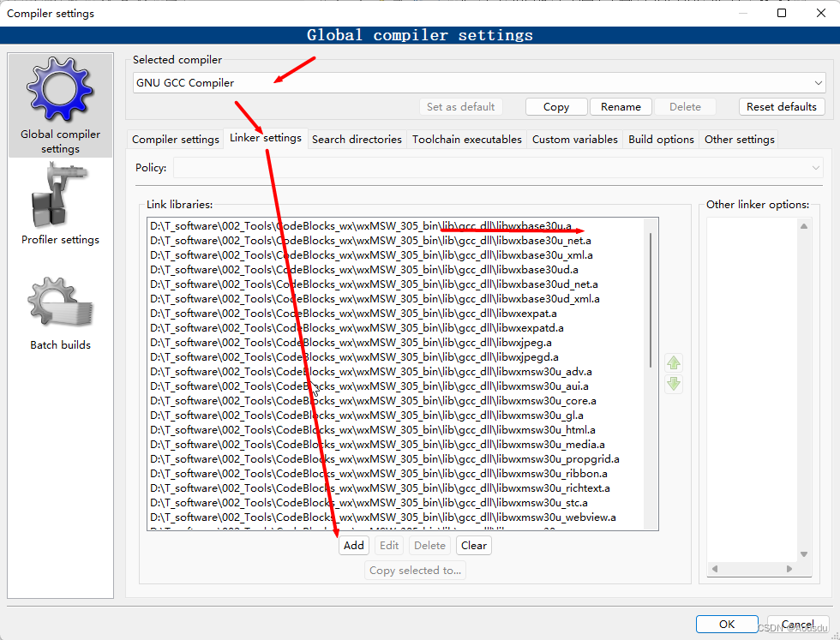Open the Build options tab
This screenshot has width=840, height=640.
pyautogui.click(x=660, y=139)
